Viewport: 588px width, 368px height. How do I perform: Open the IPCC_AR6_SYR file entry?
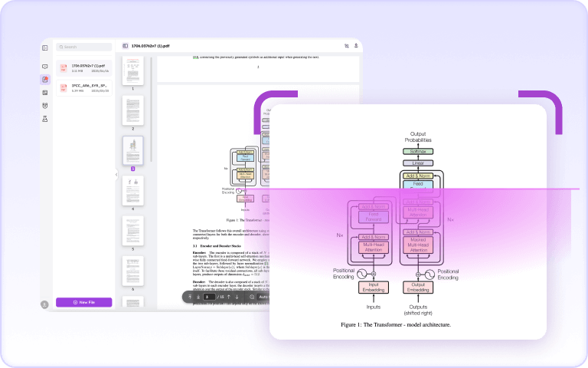[x=84, y=88]
